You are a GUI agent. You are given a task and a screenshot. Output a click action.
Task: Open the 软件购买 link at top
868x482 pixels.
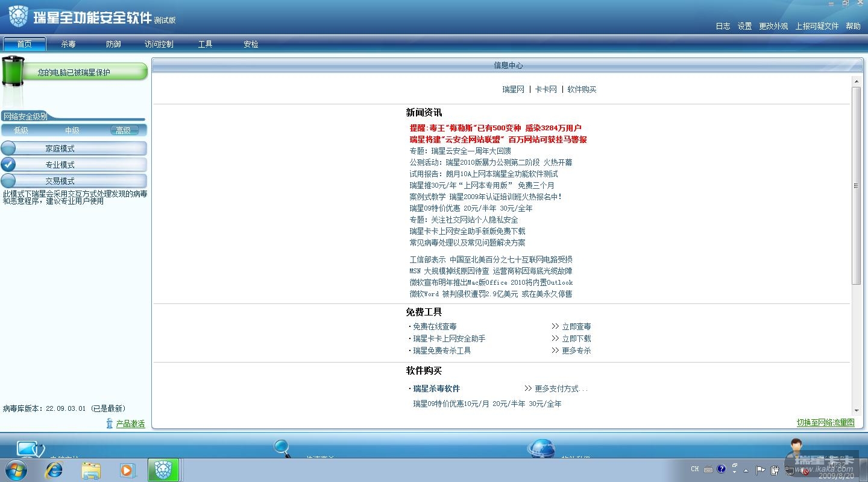(x=582, y=89)
